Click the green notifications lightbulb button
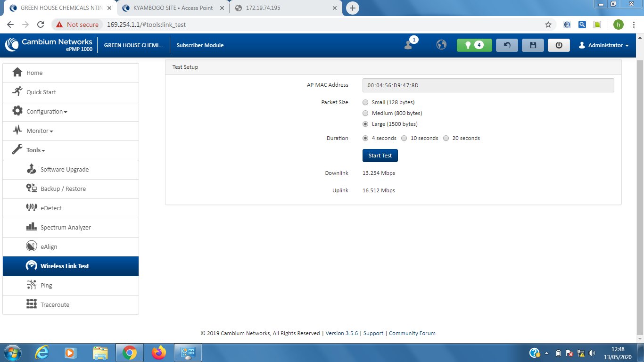Image resolution: width=644 pixels, height=362 pixels. tap(474, 45)
